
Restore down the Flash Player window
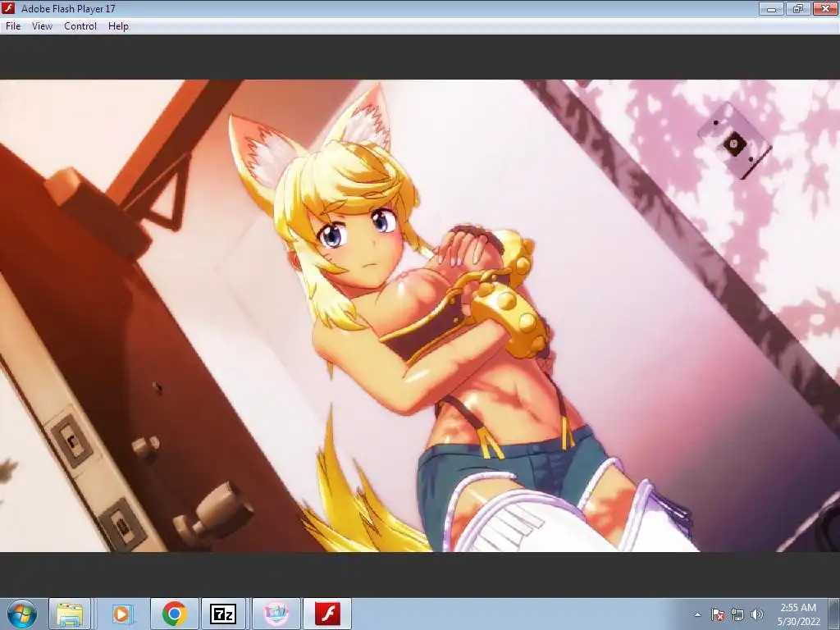(797, 8)
